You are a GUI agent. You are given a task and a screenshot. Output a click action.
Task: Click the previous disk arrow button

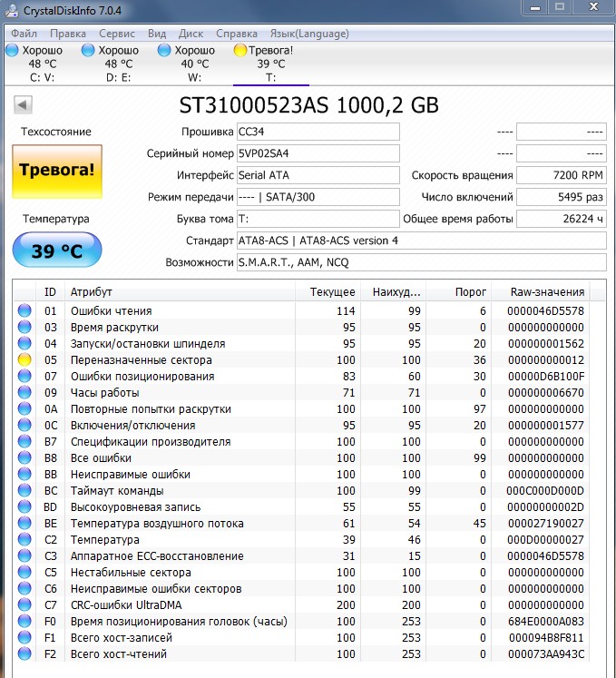point(23,104)
